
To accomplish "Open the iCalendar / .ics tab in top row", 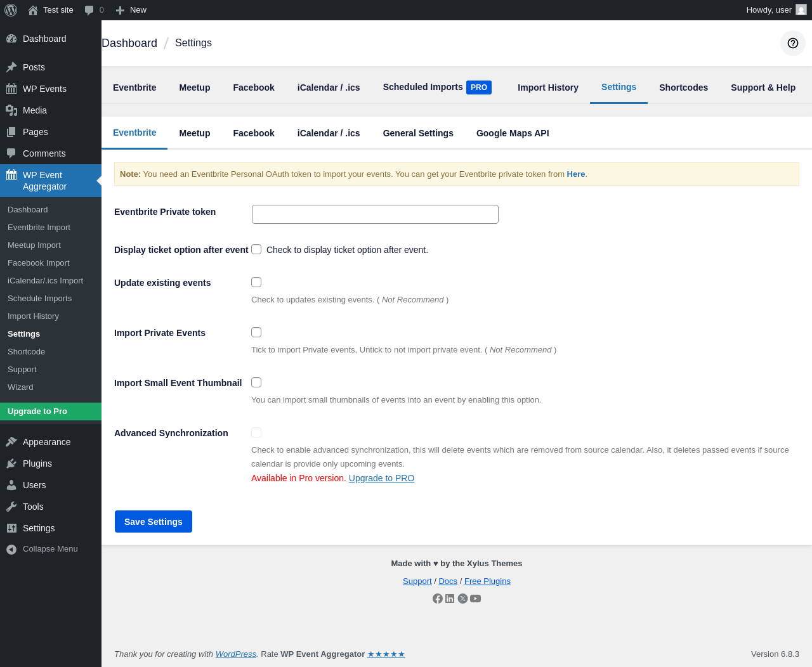I will point(329,87).
